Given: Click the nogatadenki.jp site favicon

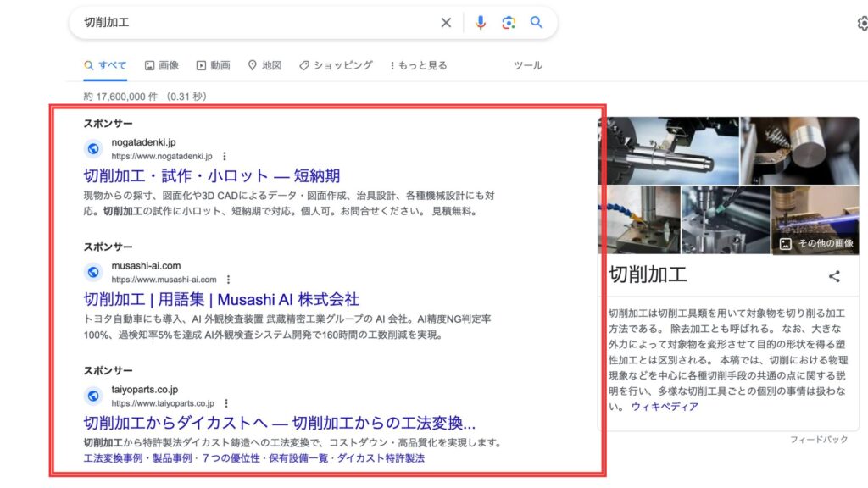Looking at the screenshot, I should click(92, 148).
